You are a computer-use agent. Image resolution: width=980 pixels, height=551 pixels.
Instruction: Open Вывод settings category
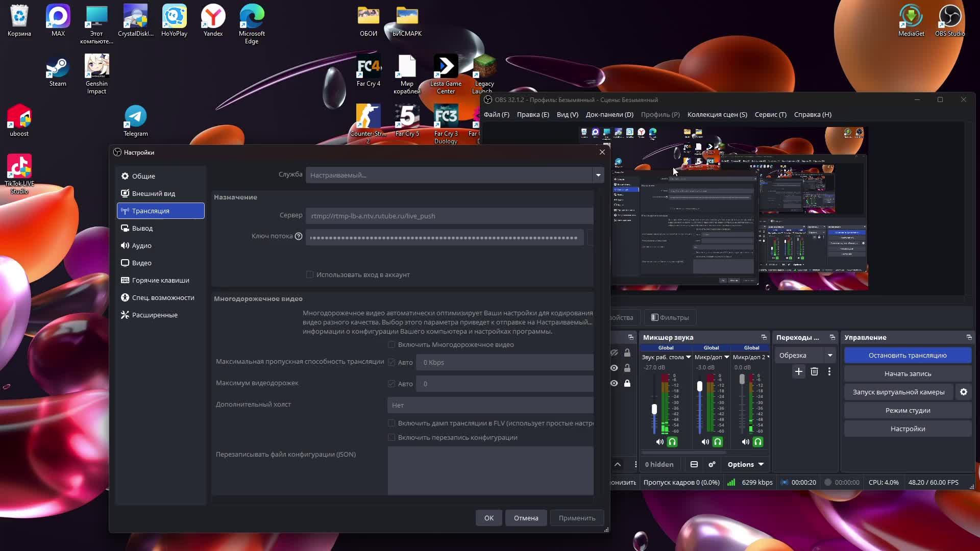(161, 228)
